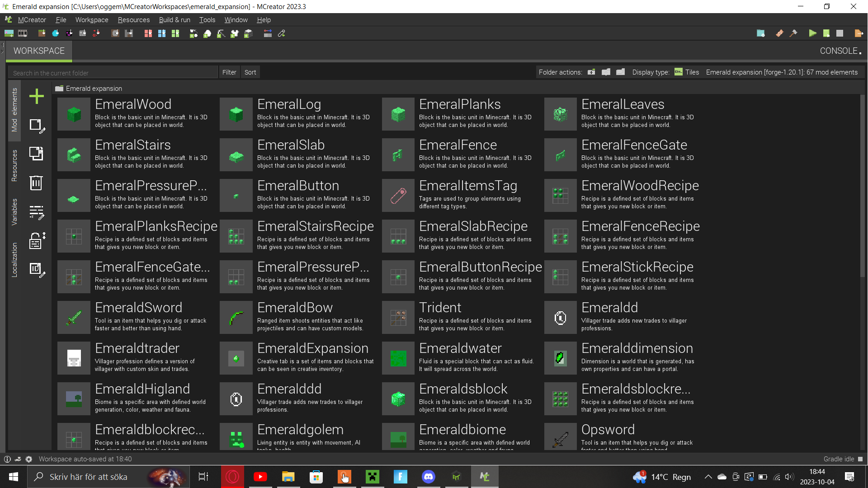This screenshot has width=868, height=488.
Task: Open the Sort dropdown
Action: 250,72
